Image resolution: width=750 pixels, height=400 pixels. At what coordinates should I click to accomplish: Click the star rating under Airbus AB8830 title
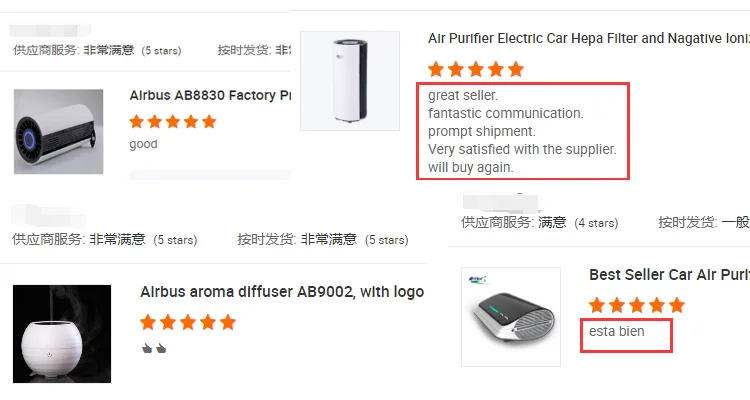tap(173, 122)
